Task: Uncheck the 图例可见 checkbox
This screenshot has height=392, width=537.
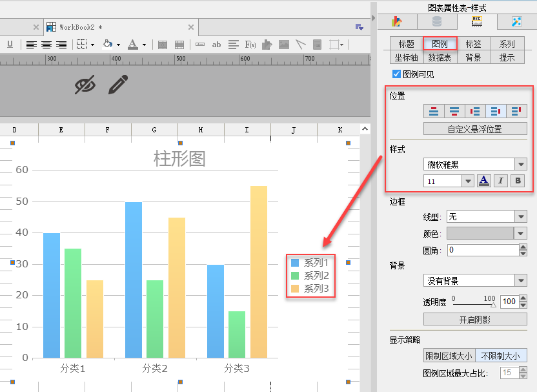Action: 396,74
